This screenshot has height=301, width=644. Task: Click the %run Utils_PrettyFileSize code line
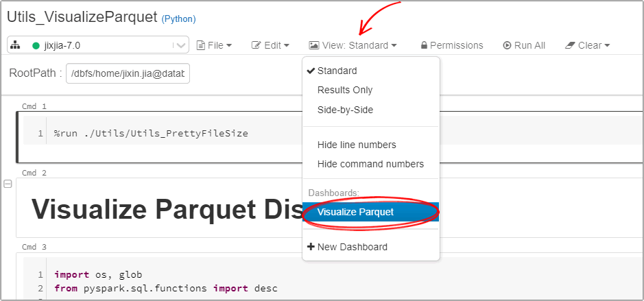pyautogui.click(x=151, y=134)
